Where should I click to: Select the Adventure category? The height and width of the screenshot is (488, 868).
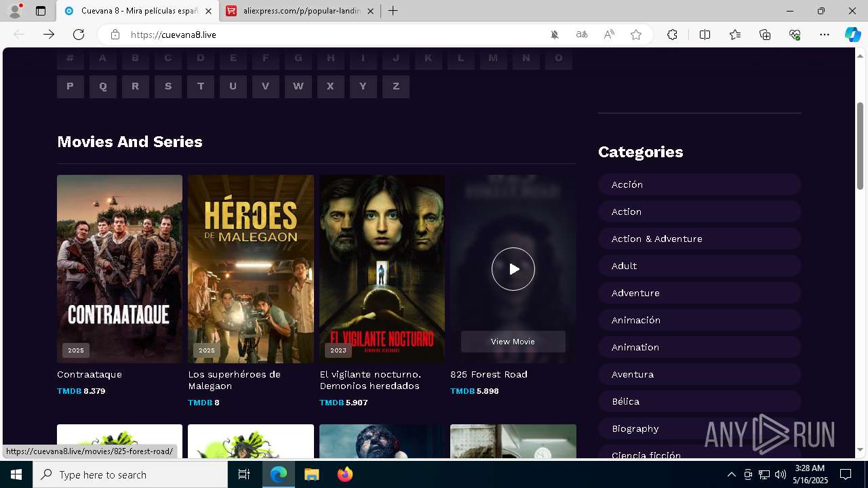tap(700, 293)
